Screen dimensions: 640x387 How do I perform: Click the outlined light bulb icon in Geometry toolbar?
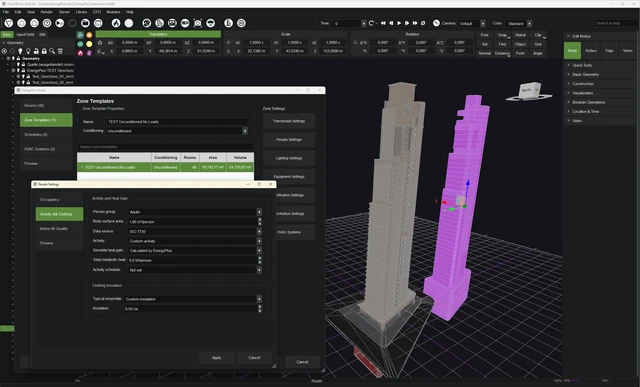(x=28, y=51)
